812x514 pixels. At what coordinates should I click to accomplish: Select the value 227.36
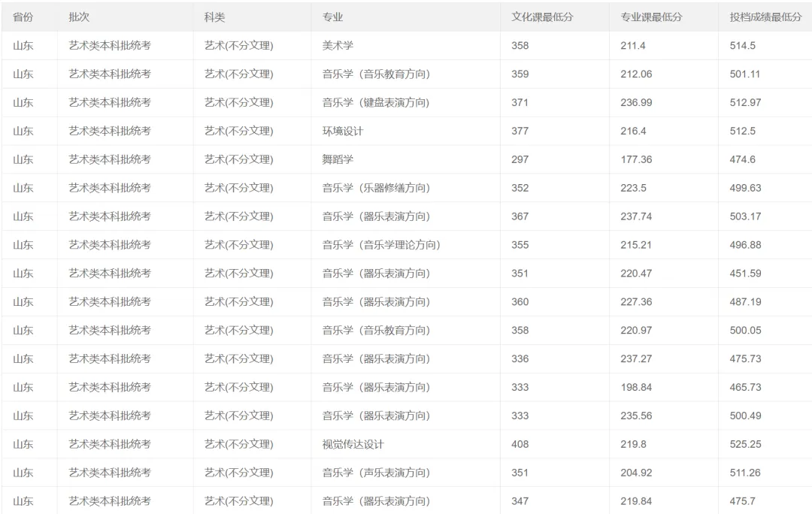point(636,302)
